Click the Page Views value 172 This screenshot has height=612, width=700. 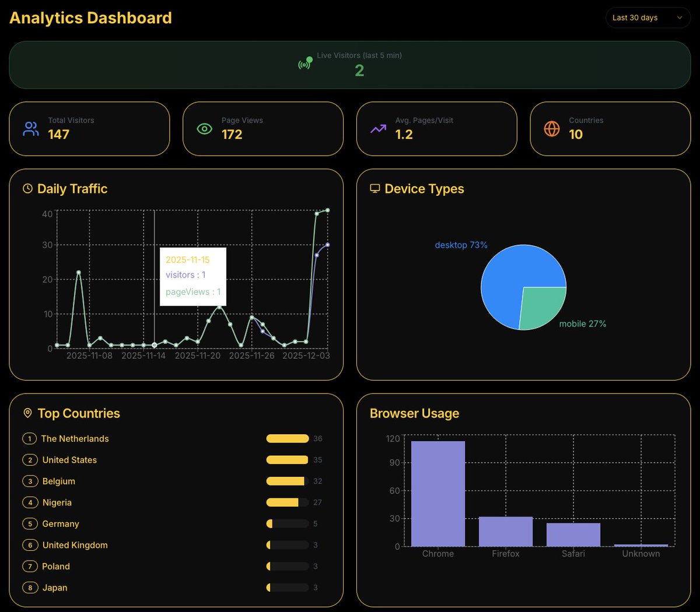232,135
